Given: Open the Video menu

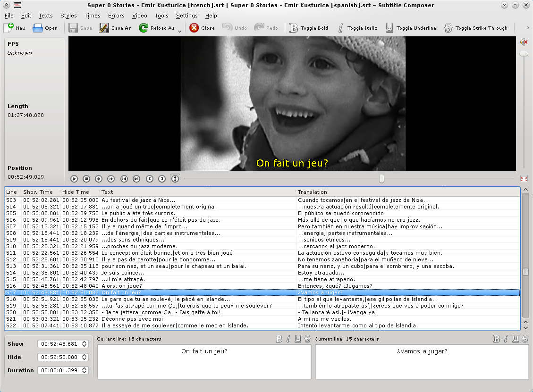Looking at the screenshot, I should point(140,16).
